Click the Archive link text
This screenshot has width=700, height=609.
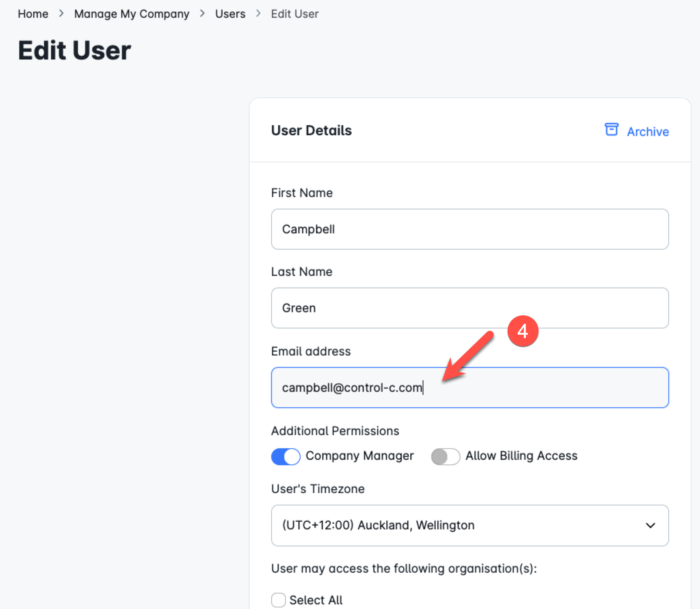point(647,132)
